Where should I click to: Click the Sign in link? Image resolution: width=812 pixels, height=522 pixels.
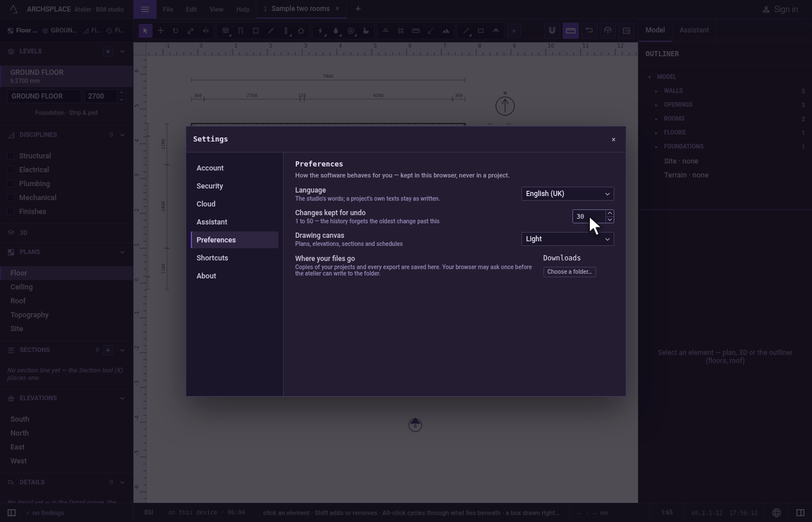780,9
